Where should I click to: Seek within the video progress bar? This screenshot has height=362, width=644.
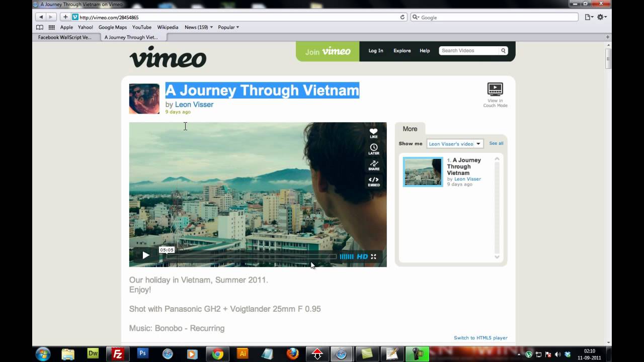pos(252,256)
